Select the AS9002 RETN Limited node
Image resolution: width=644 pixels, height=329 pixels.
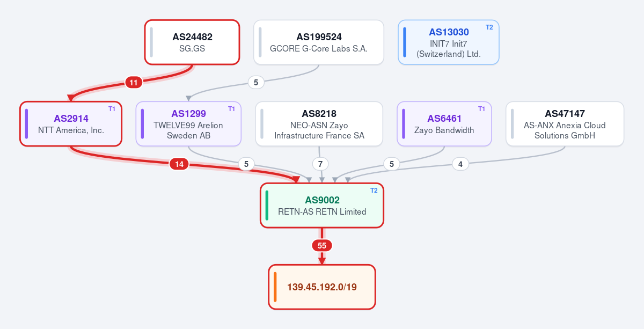coord(322,206)
